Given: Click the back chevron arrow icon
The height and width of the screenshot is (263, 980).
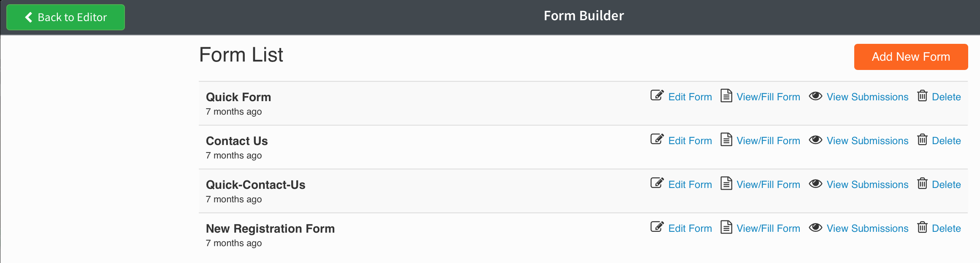Looking at the screenshot, I should point(29,17).
